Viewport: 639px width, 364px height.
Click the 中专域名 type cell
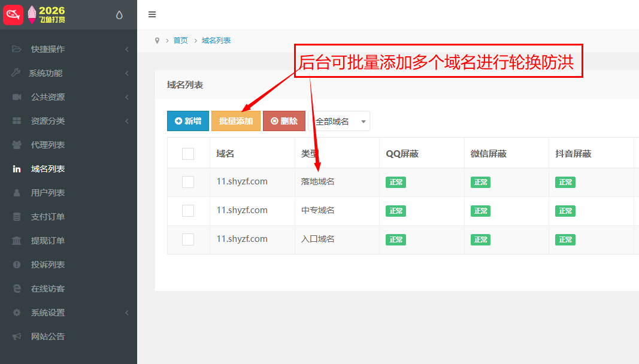[317, 210]
